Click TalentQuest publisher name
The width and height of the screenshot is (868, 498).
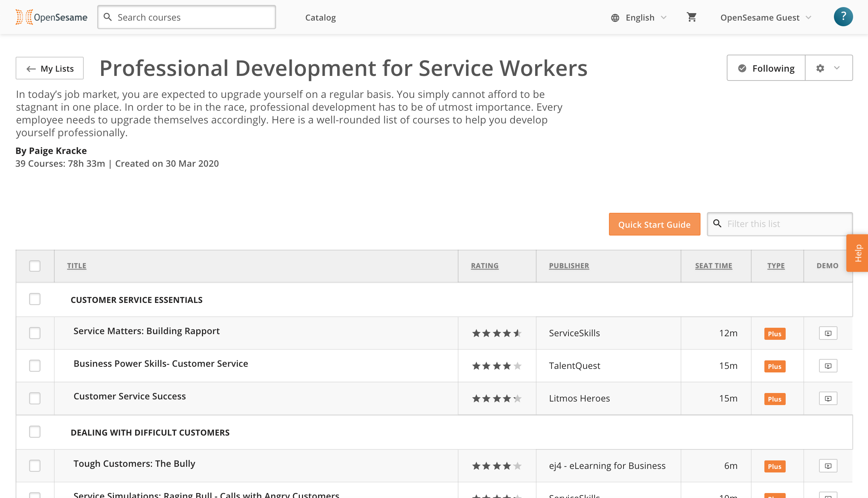click(x=575, y=366)
